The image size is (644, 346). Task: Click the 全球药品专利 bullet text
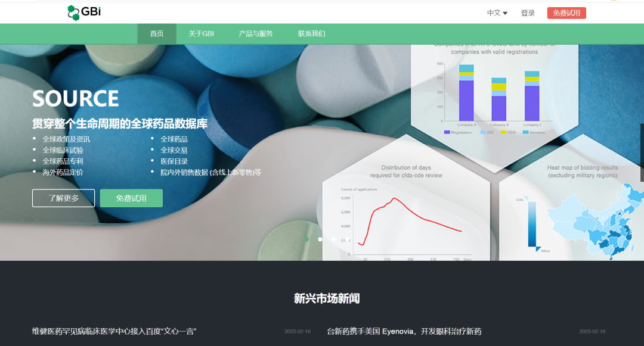tap(63, 161)
